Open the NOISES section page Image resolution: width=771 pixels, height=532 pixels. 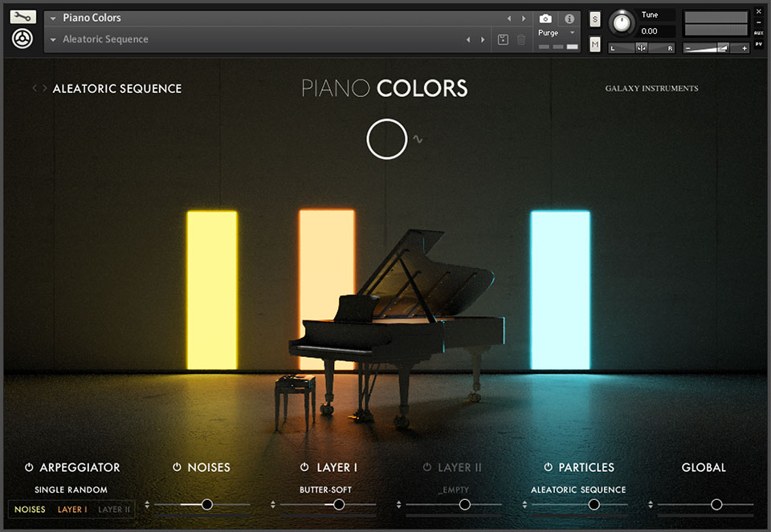point(209,467)
